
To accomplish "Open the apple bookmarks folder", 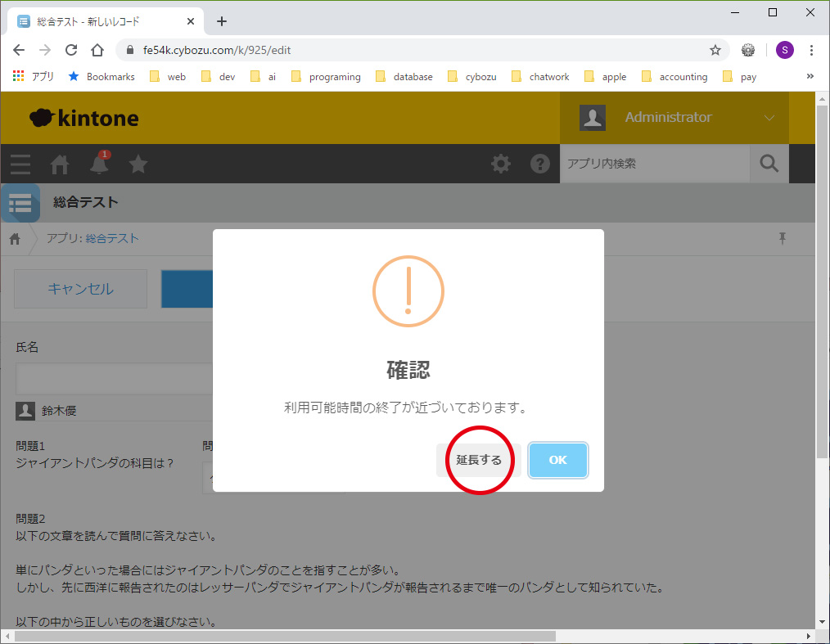I will pyautogui.click(x=606, y=77).
